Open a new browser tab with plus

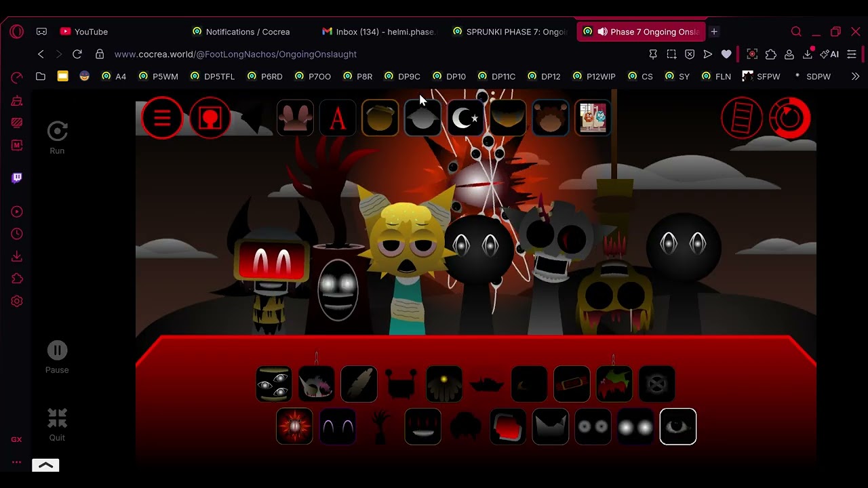pyautogui.click(x=714, y=32)
